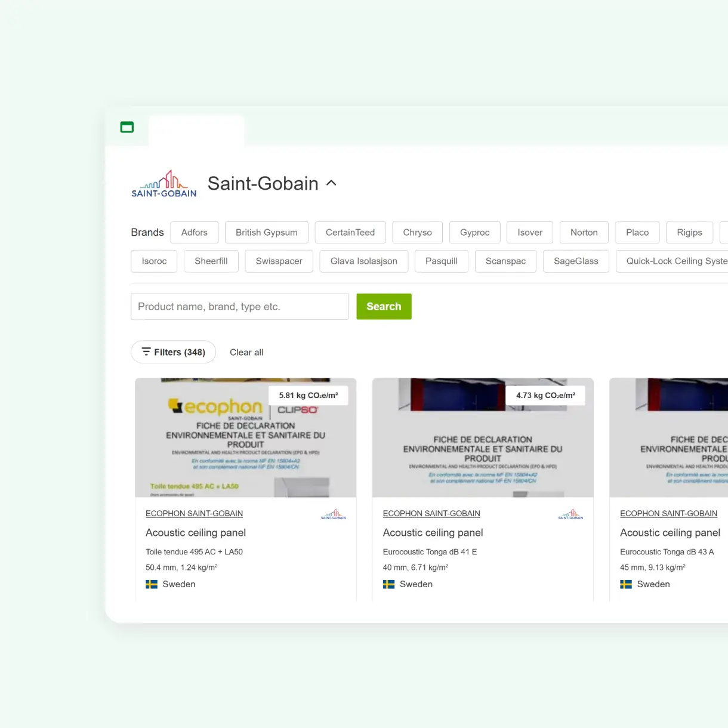Viewport: 728px width, 728px height.
Task: Click Acoustic ceiling panel title on Tonga 43 A card
Action: (670, 533)
